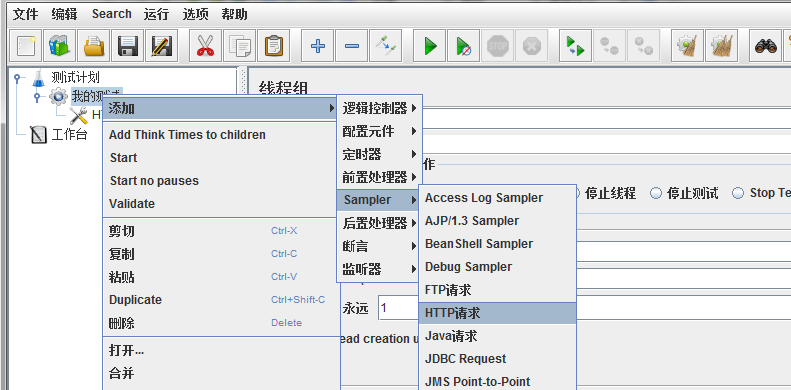The height and width of the screenshot is (390, 791).
Task: Open the Search menu
Action: (x=111, y=14)
